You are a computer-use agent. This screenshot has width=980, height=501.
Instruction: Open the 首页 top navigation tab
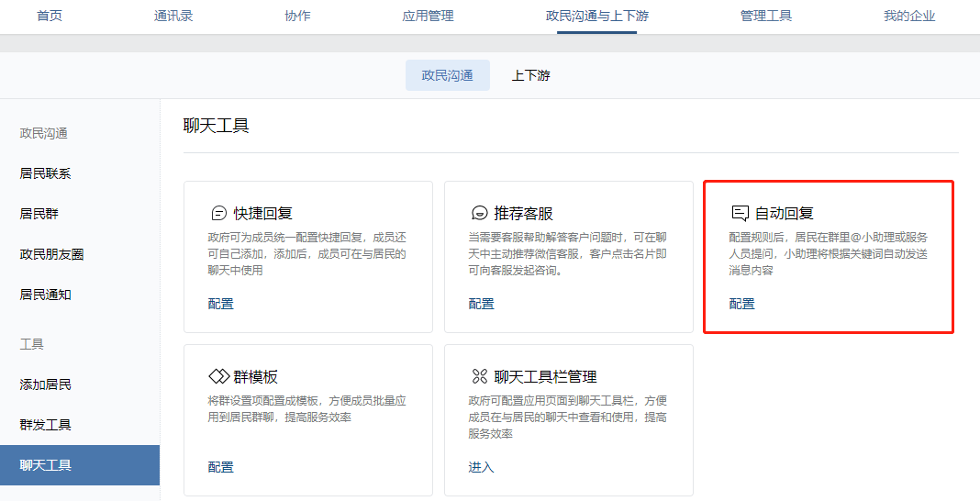pyautogui.click(x=50, y=17)
